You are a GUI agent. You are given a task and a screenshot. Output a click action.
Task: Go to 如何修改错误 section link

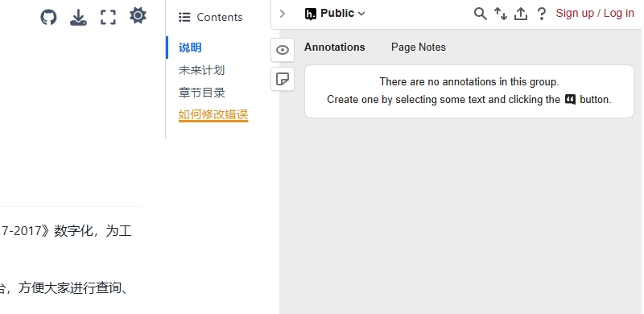[x=213, y=114]
